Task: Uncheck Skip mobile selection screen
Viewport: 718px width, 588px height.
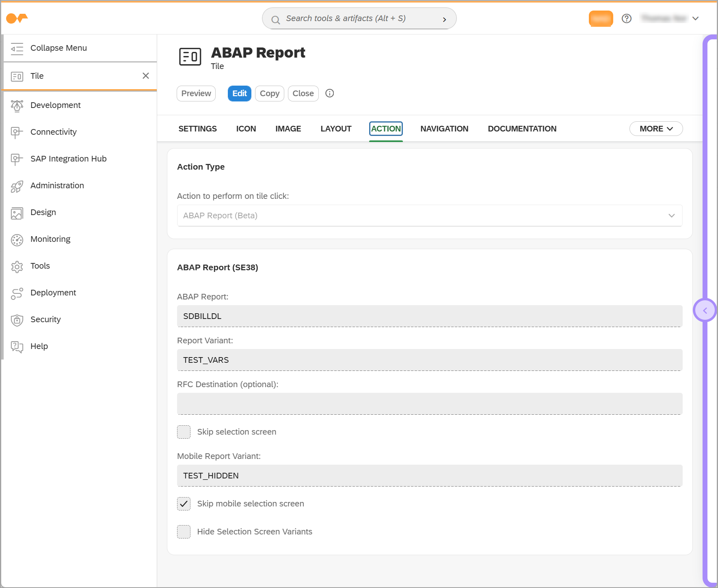Action: (184, 504)
